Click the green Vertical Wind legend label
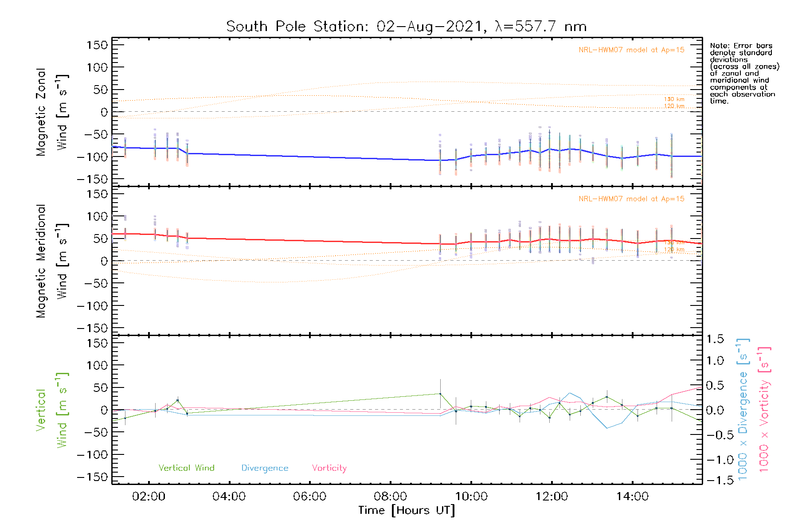The image size is (798, 532). [186, 468]
